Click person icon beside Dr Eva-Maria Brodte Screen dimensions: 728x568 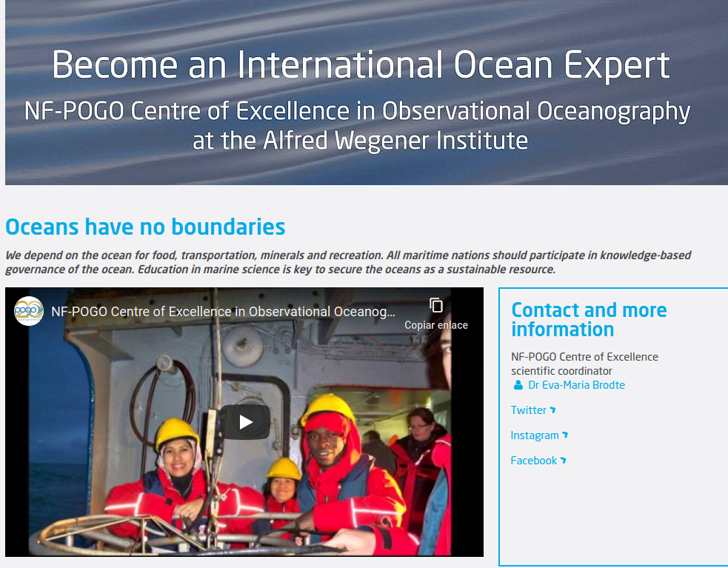(518, 385)
